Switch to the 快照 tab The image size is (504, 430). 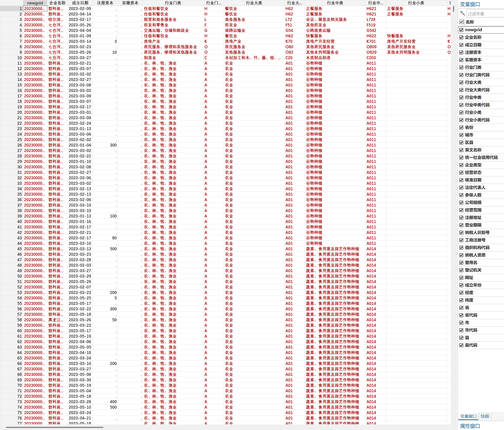coord(485,416)
